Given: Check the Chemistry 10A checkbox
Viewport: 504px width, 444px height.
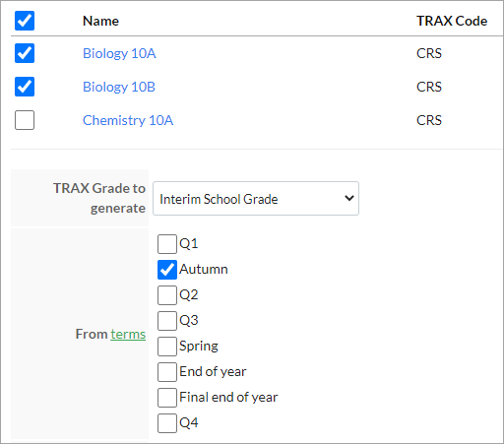Looking at the screenshot, I should pyautogui.click(x=25, y=120).
